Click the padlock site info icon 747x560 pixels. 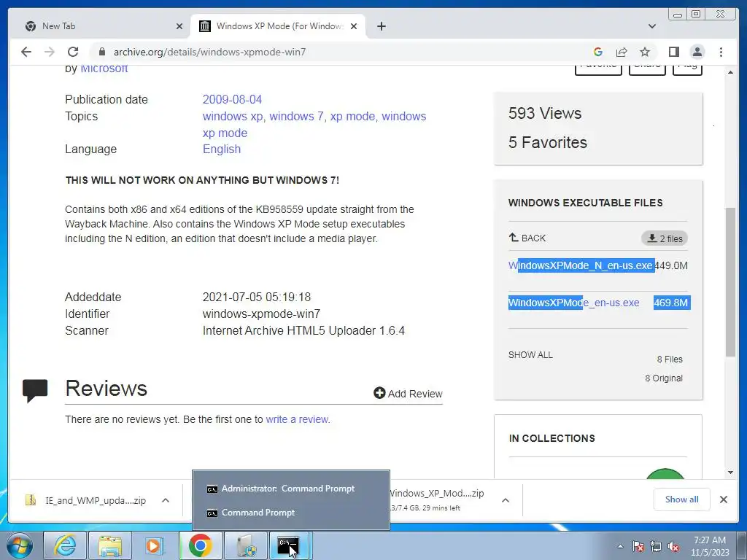(x=101, y=52)
